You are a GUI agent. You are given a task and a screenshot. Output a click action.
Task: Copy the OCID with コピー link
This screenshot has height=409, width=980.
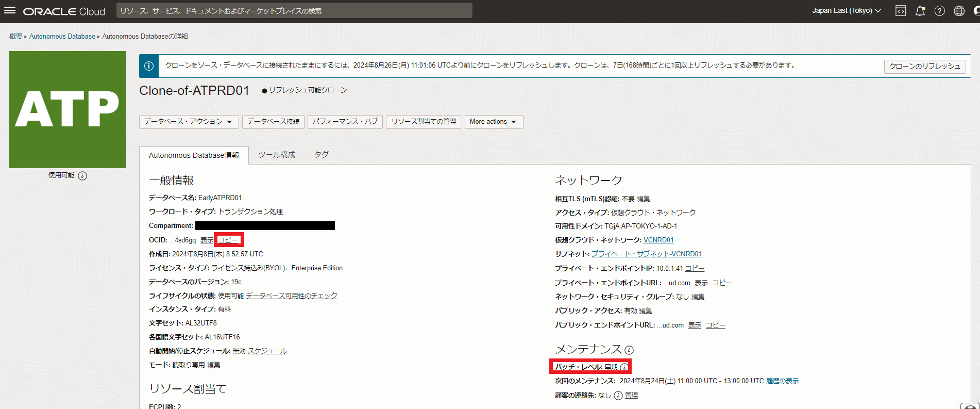228,240
